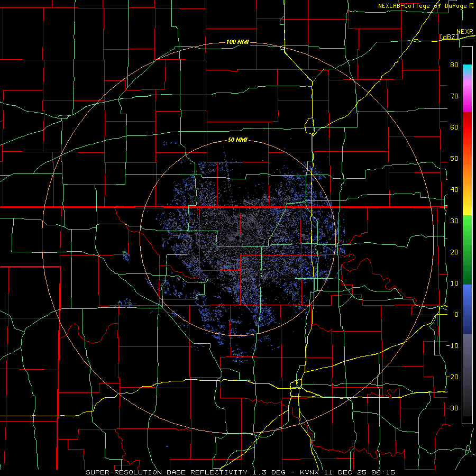This screenshot has height=476, width=476.
Task: Click the "50 NMI" range ring label
Action: click(x=237, y=140)
